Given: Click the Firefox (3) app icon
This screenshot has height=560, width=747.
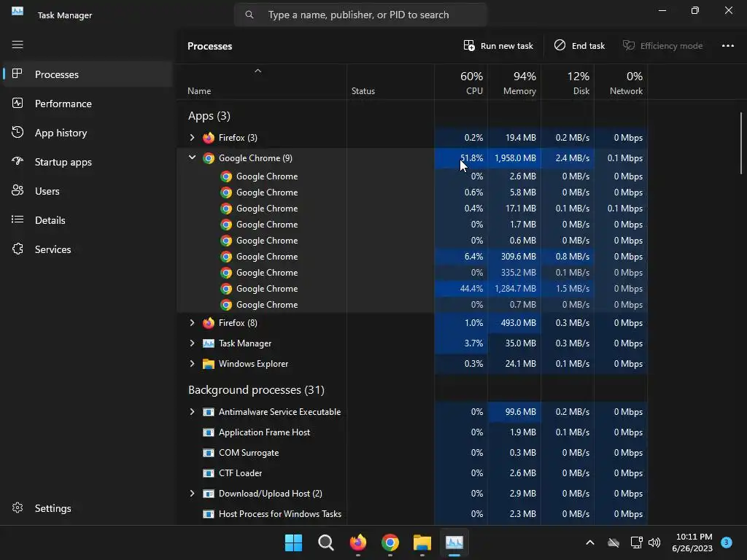Looking at the screenshot, I should [208, 138].
